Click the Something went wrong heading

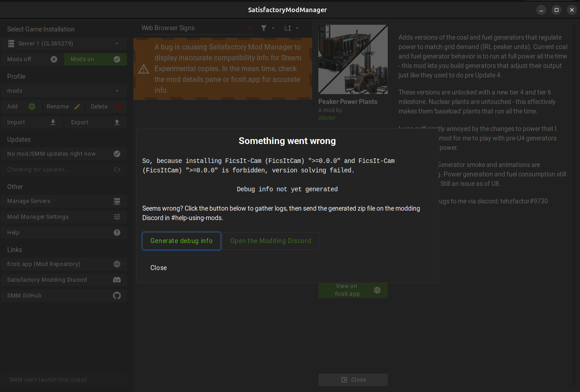tap(287, 141)
